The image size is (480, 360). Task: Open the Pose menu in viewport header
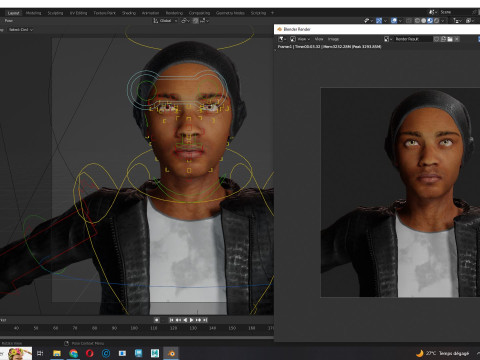pos(9,21)
